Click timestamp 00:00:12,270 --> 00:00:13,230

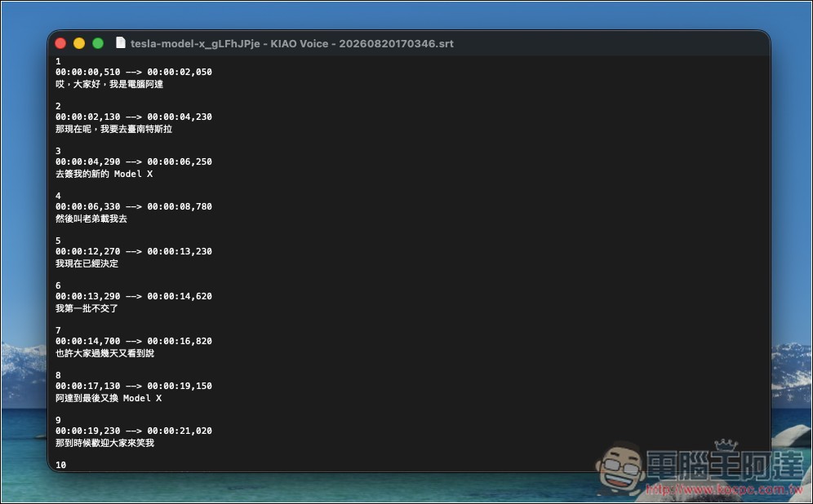click(x=134, y=251)
